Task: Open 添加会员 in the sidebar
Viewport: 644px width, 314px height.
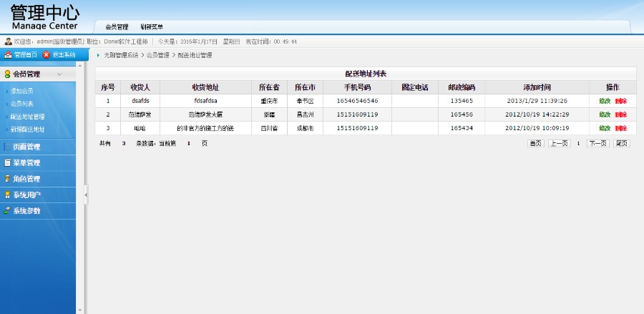Action: 21,91
